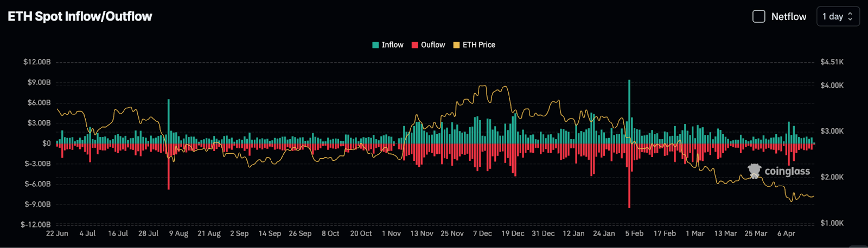The image size is (868, 248).
Task: Open the 1 day interval dropdown
Action: click(x=838, y=16)
